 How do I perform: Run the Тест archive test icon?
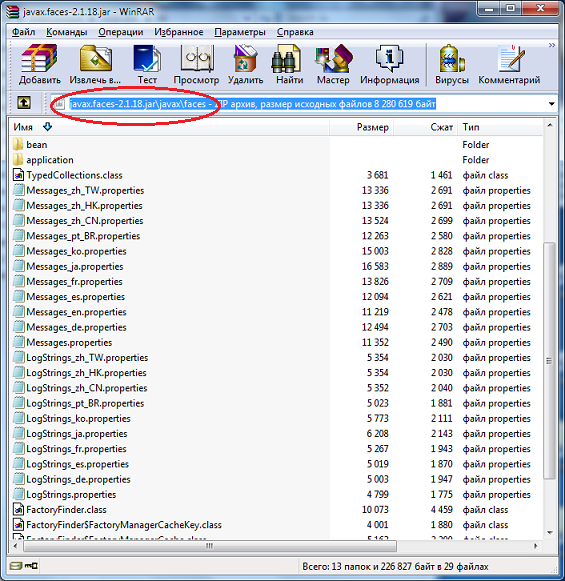pyautogui.click(x=147, y=59)
